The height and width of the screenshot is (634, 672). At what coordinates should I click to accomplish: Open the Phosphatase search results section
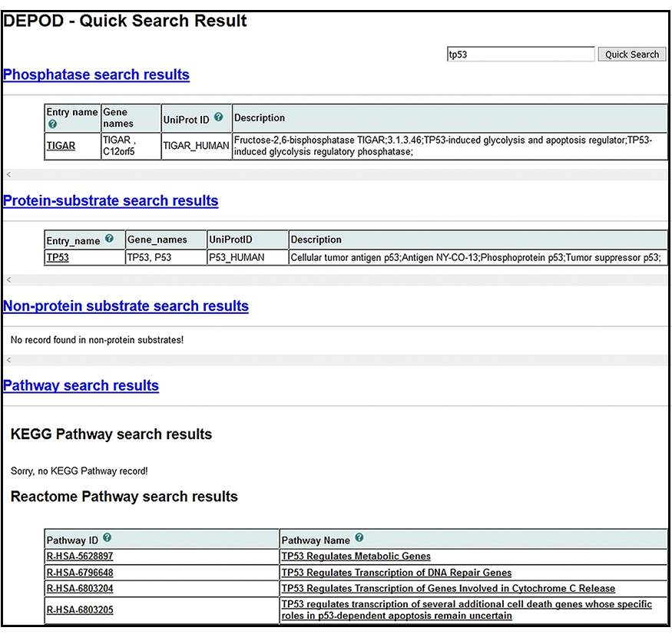point(95,74)
